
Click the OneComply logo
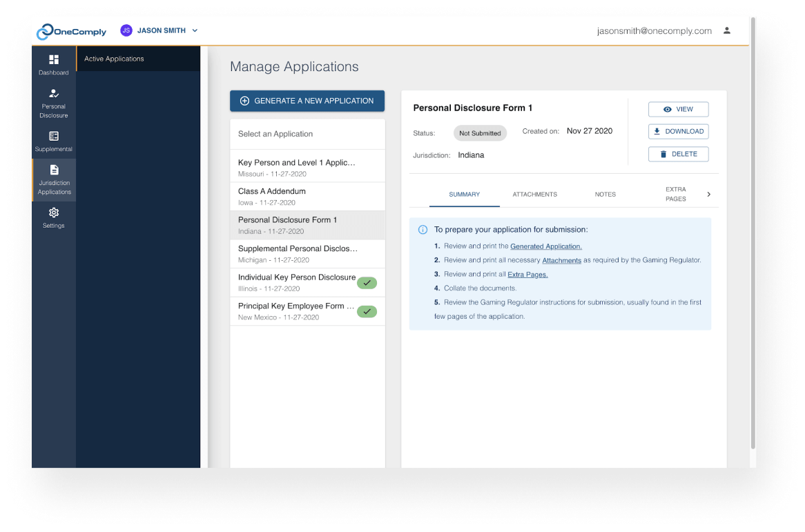coord(72,31)
